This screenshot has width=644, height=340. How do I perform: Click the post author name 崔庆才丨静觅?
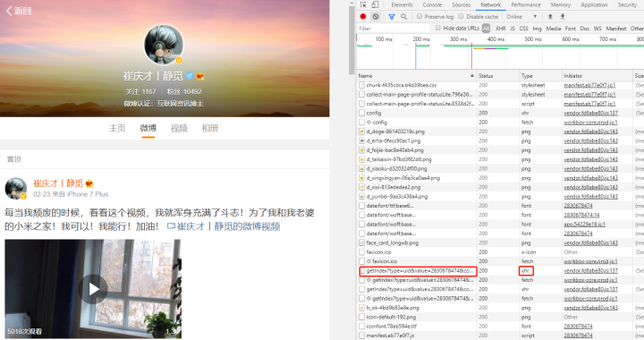[x=58, y=183]
